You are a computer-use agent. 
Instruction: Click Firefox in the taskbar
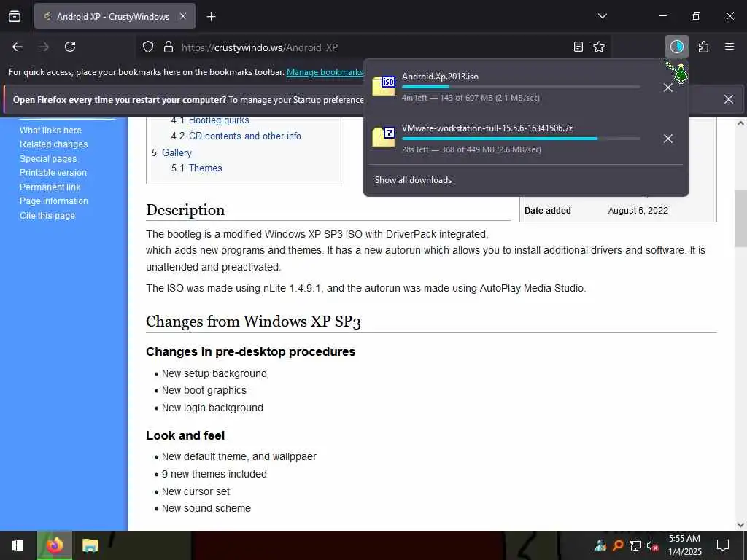click(x=55, y=545)
